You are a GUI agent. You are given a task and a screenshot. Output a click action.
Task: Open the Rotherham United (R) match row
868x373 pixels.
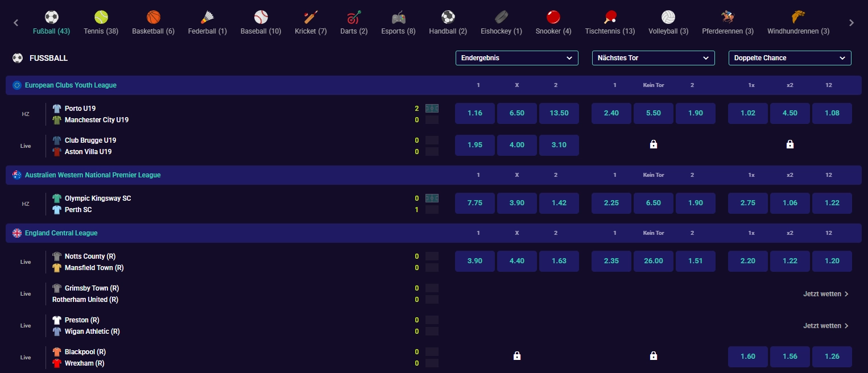(85, 300)
